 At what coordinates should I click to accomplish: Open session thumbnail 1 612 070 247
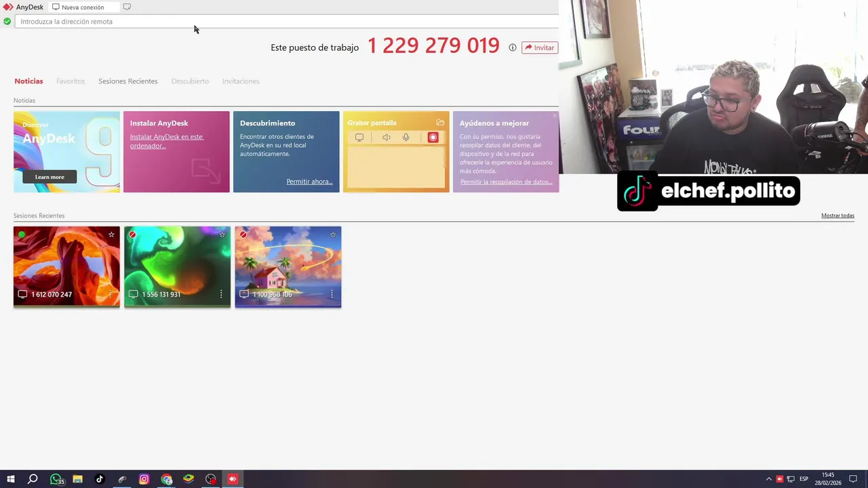click(x=66, y=266)
